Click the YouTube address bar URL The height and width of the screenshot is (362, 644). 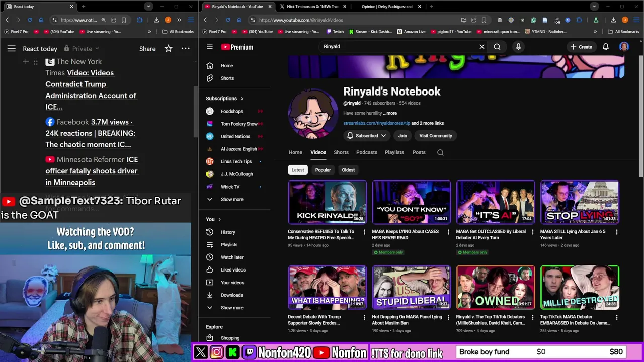(301, 20)
